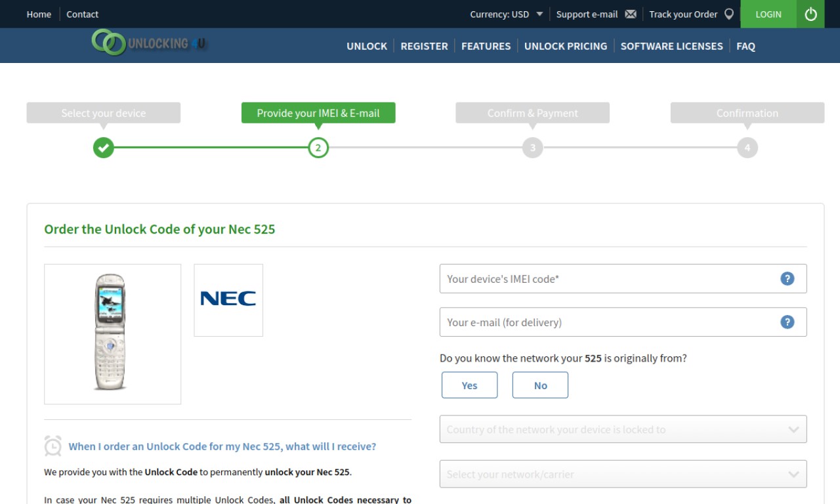Open the FEATURES menu item
The width and height of the screenshot is (840, 504).
[x=486, y=46]
